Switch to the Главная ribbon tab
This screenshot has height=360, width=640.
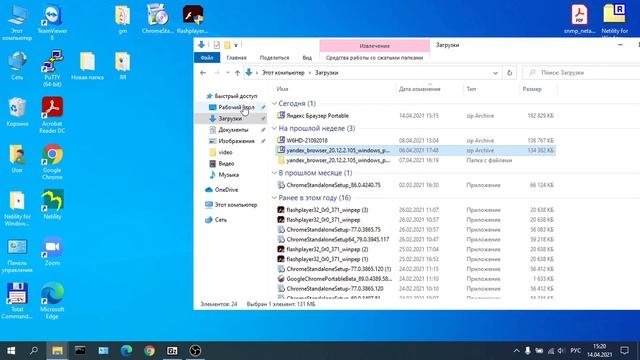(x=236, y=58)
